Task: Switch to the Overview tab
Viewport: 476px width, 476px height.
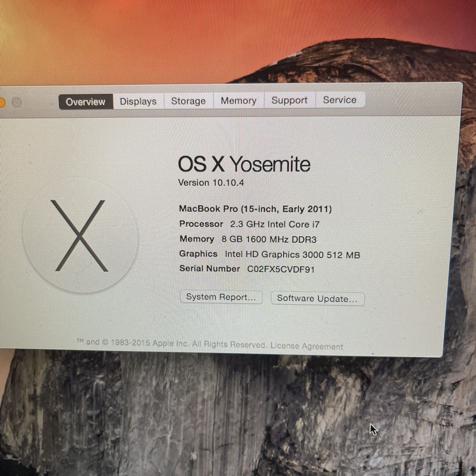Action: (x=86, y=101)
